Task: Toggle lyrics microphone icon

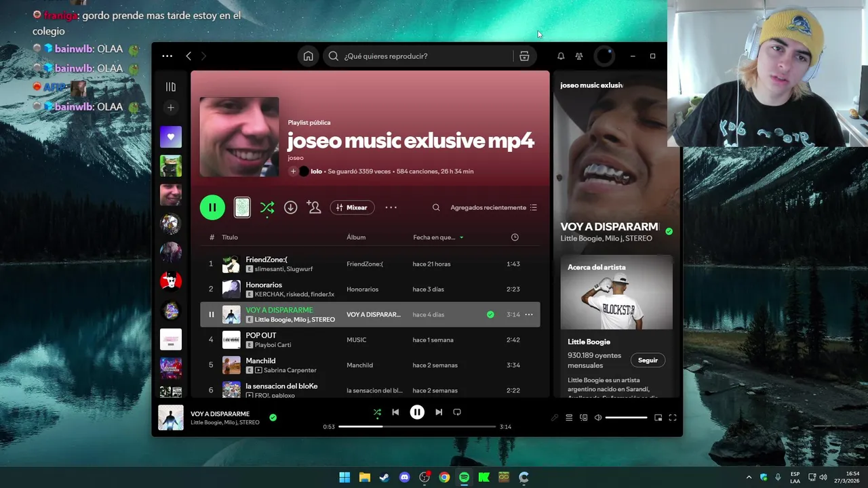Action: pos(555,418)
